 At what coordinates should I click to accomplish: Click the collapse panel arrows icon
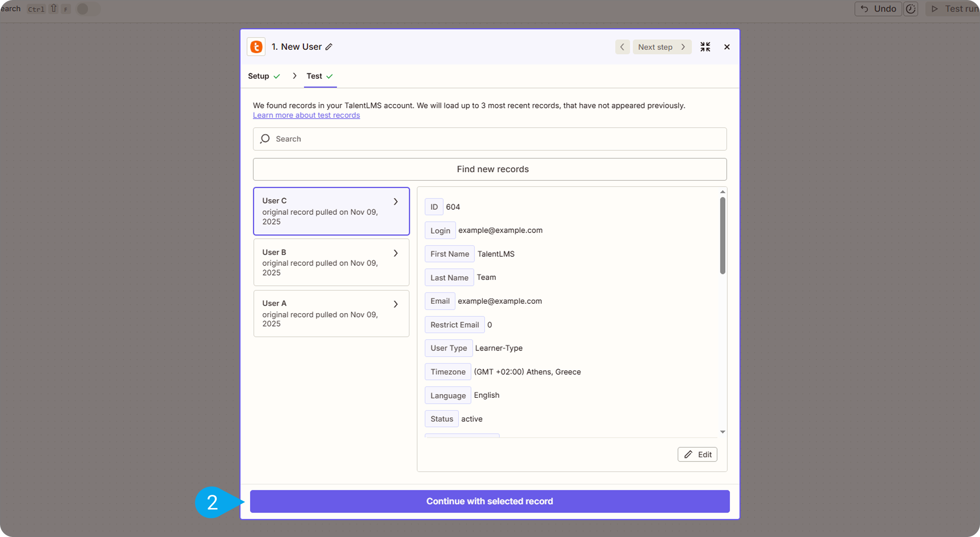tap(705, 47)
